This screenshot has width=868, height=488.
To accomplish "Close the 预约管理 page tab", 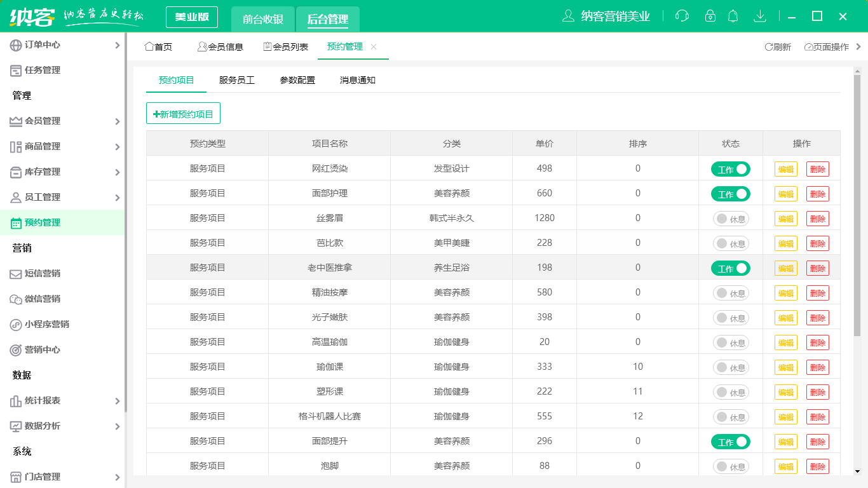I will 374,46.
